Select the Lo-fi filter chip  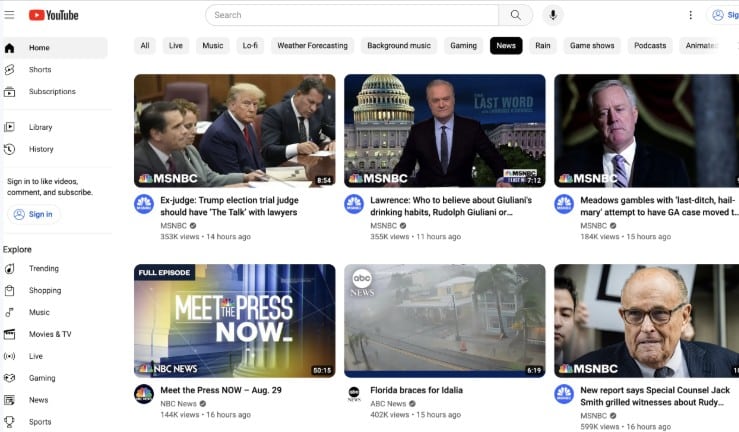[x=249, y=46]
